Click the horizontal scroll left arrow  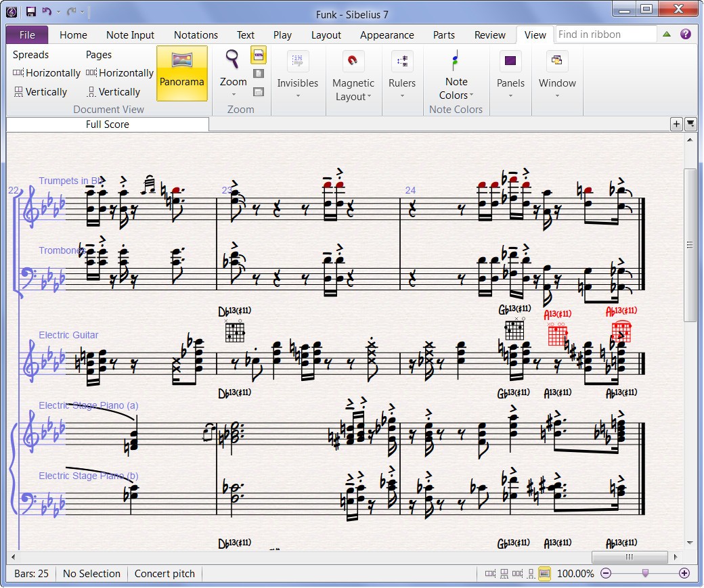coord(13,557)
